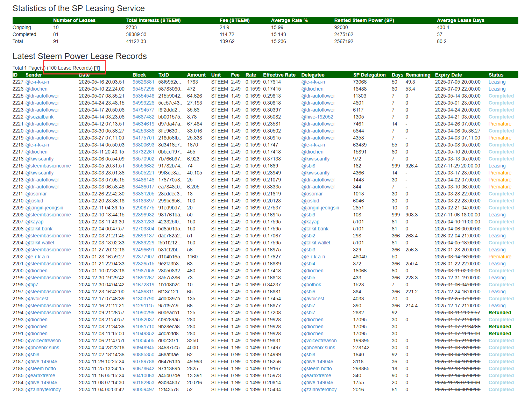This screenshot has height=394, width=532.
Task: Open delegatee @sbi8 in lease 2215
Action: point(308,166)
